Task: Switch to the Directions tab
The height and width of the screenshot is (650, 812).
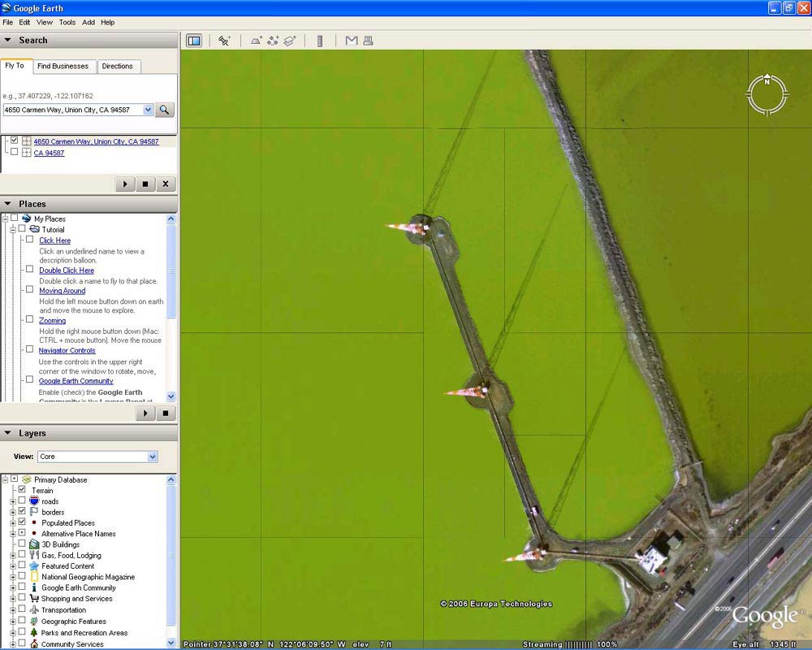Action: [118, 67]
